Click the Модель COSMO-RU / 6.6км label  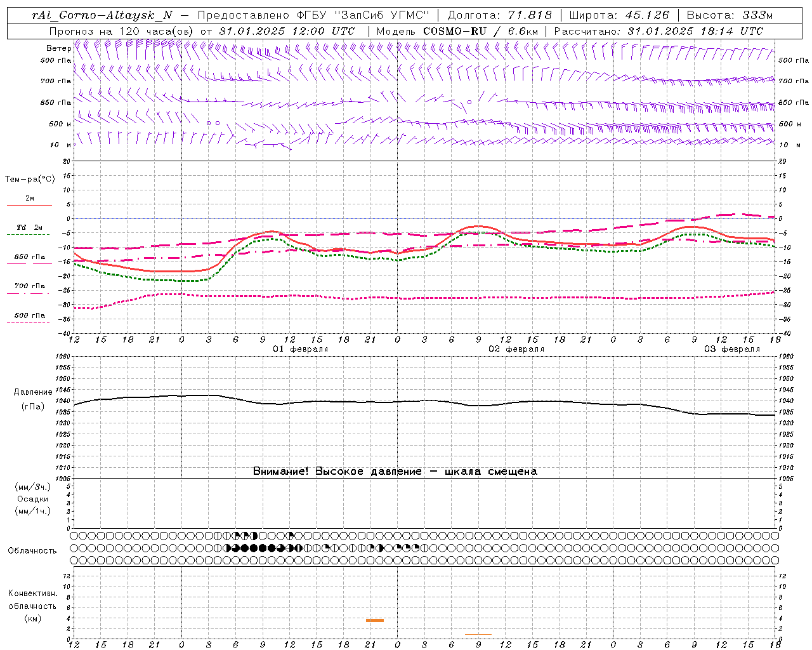pos(457,31)
